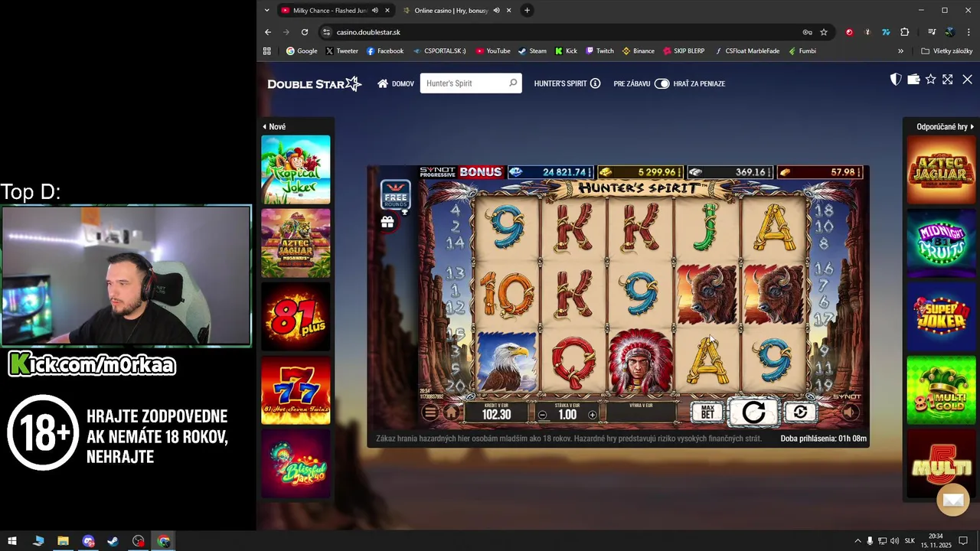
Task: Open the recommended Aztec Jaguar thumbnail on the right
Action: point(941,169)
